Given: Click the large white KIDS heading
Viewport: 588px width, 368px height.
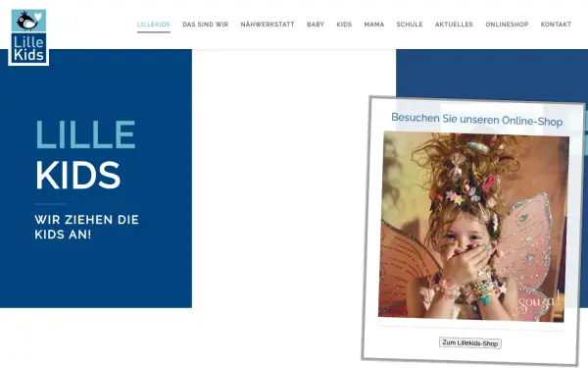Looking at the screenshot, I should [78, 176].
